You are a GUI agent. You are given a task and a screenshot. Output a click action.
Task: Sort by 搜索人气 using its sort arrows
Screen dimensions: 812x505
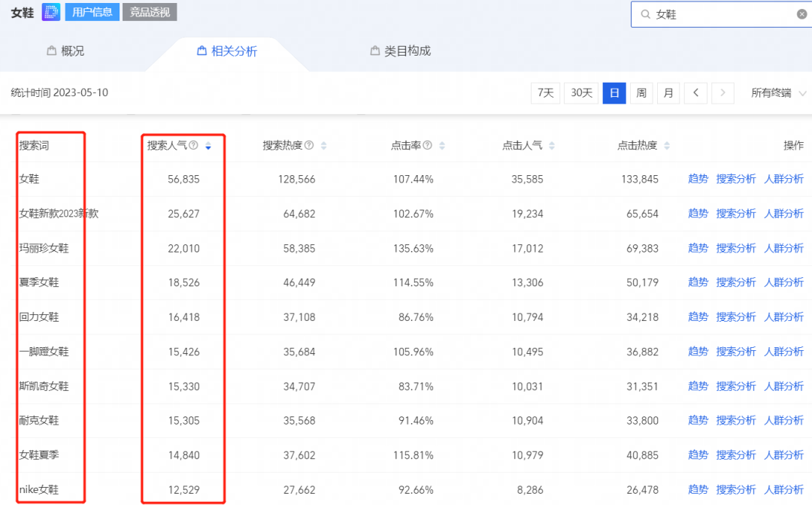pos(208,146)
